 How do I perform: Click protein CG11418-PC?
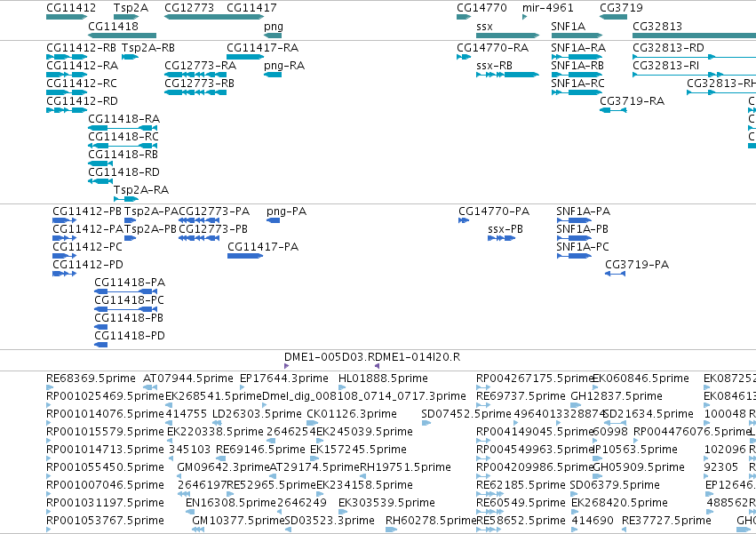[126, 309]
